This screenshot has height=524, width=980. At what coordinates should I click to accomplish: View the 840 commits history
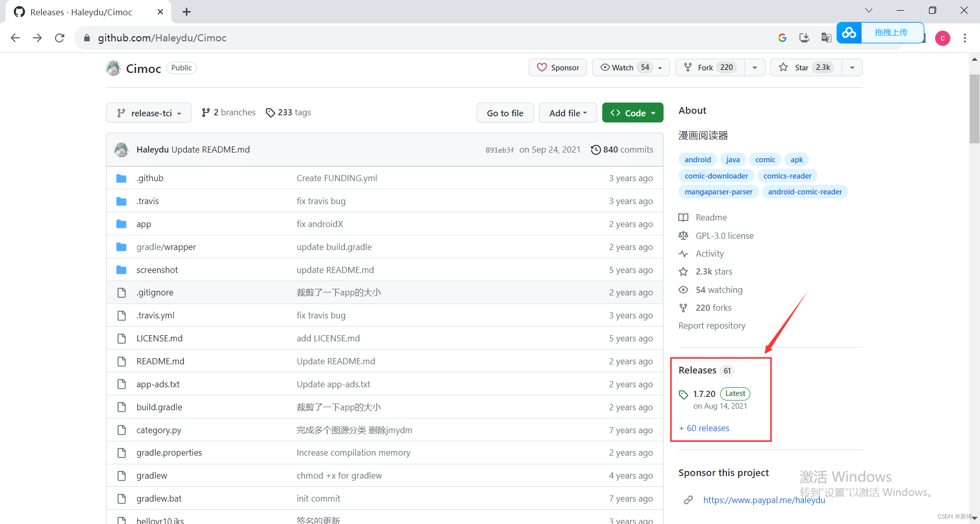point(622,149)
